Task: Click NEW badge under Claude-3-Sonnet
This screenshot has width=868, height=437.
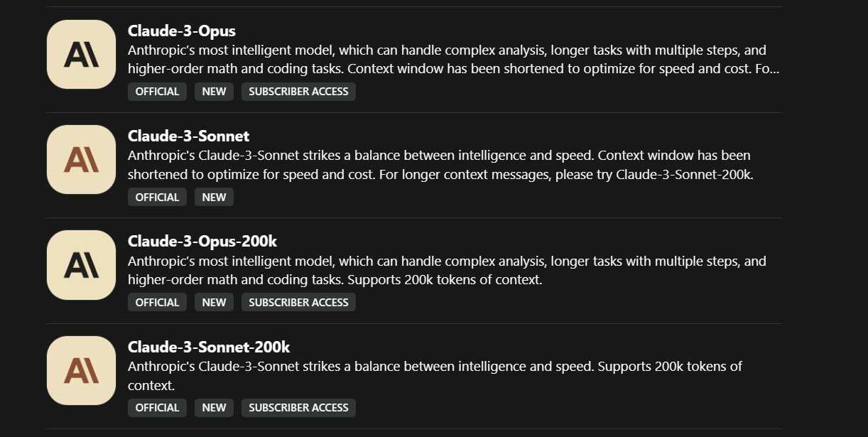Action: click(214, 197)
